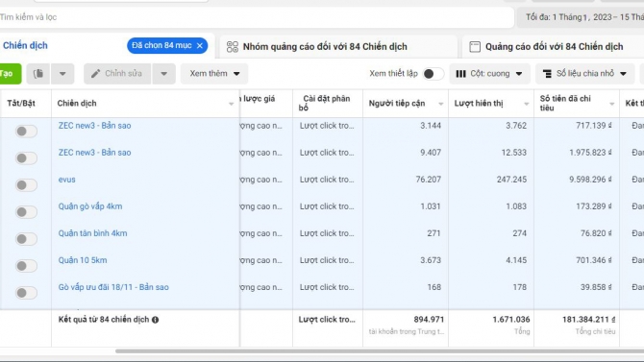This screenshot has height=362, width=644.
Task: Select the evus spend value 9.598.296 đ
Action: click(590, 180)
